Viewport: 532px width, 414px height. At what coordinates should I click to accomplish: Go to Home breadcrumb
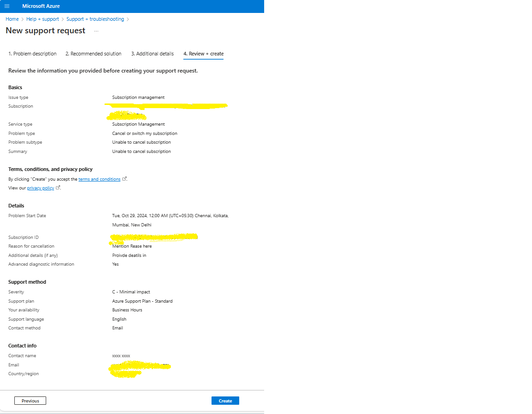pyautogui.click(x=12, y=19)
